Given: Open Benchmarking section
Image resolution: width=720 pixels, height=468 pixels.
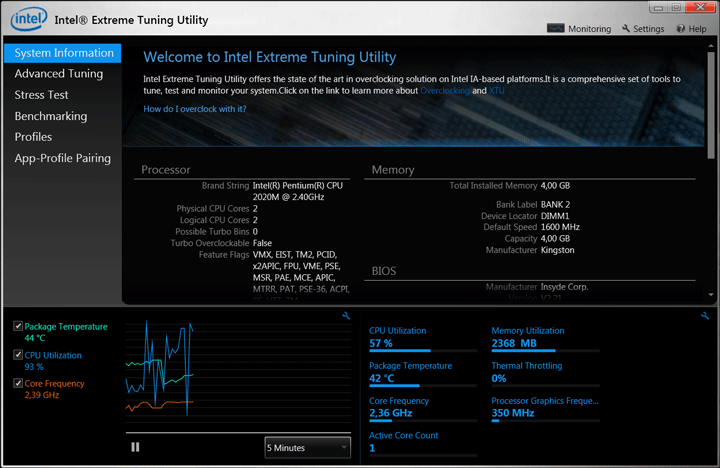Looking at the screenshot, I should 51,116.
